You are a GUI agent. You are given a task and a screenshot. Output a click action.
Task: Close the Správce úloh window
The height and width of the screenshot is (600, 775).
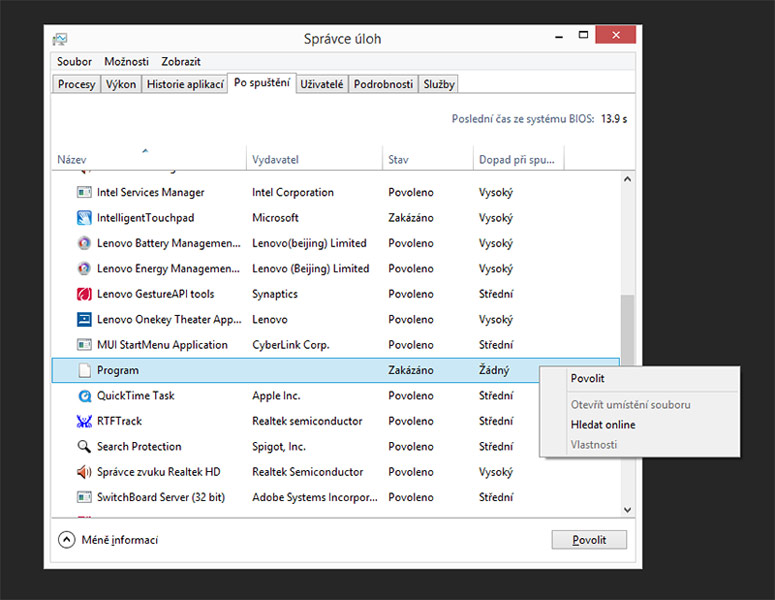click(x=615, y=35)
